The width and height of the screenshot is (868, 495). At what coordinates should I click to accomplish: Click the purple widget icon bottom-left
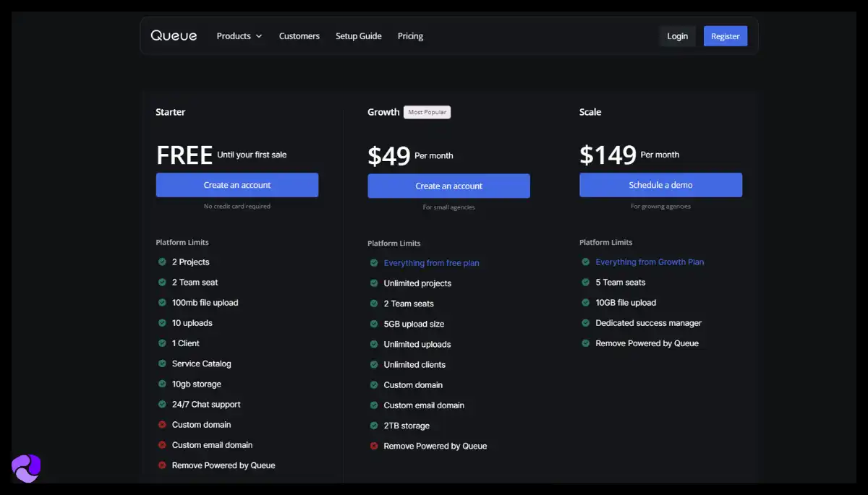pos(27,468)
